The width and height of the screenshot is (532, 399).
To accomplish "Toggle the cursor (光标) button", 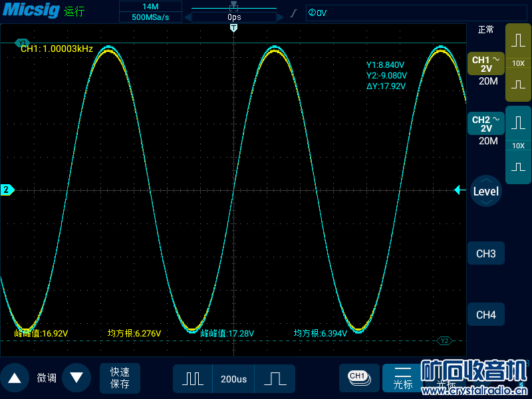I will click(403, 378).
